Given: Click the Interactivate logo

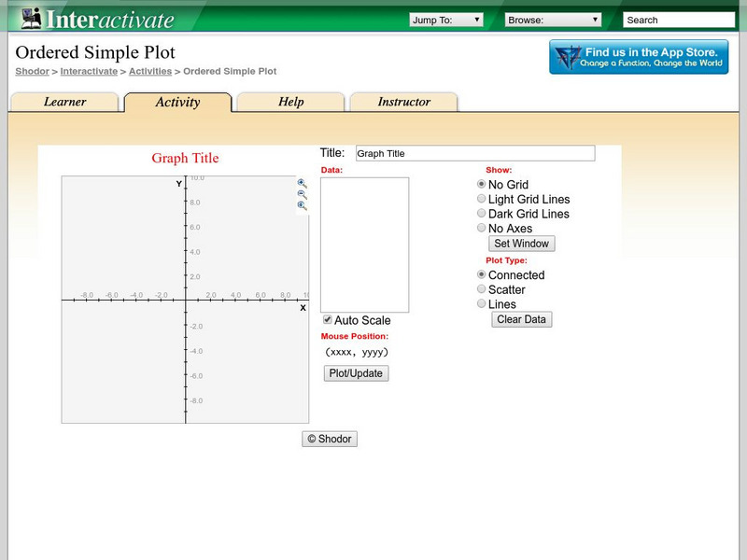Looking at the screenshot, I should click(x=97, y=19).
